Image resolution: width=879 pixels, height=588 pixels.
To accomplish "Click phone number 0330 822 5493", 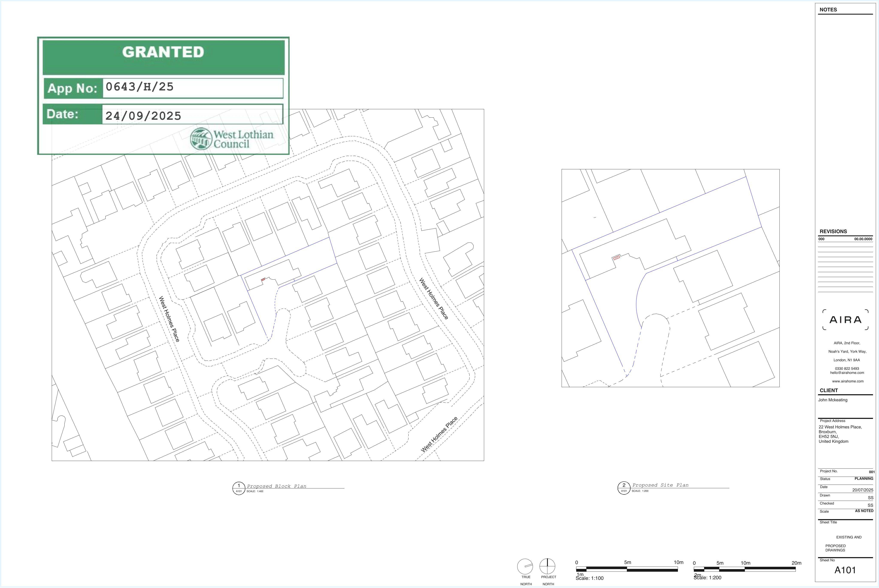I will tap(847, 369).
